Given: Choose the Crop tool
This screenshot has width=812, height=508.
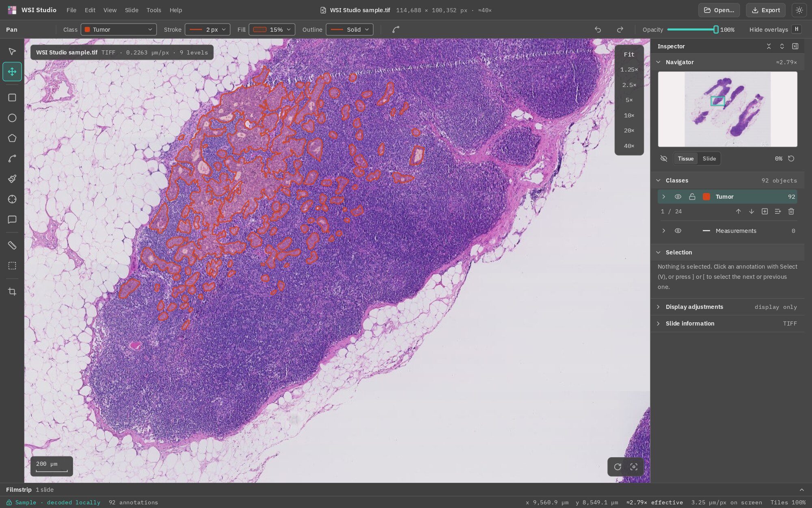Looking at the screenshot, I should point(12,292).
